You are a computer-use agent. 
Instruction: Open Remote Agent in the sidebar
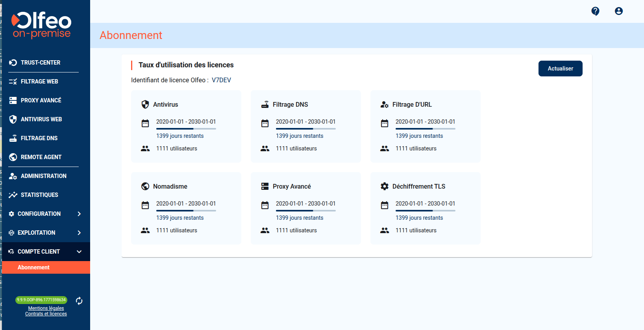click(x=41, y=157)
